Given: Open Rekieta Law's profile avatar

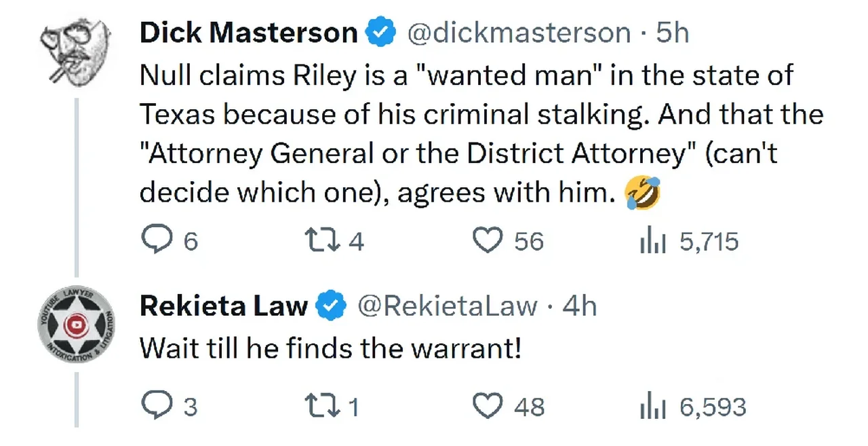Looking at the screenshot, I should pyautogui.click(x=76, y=325).
